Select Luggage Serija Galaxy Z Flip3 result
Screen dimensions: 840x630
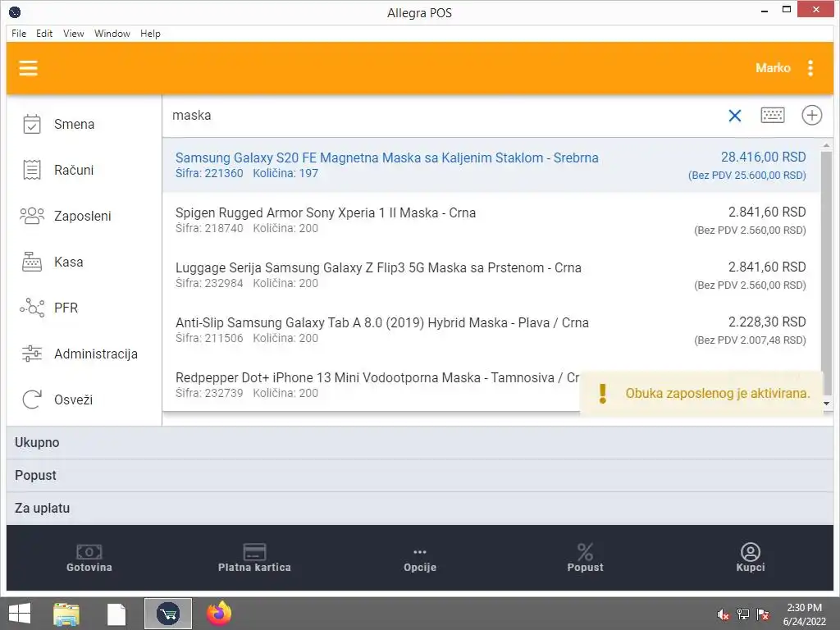[x=491, y=275]
